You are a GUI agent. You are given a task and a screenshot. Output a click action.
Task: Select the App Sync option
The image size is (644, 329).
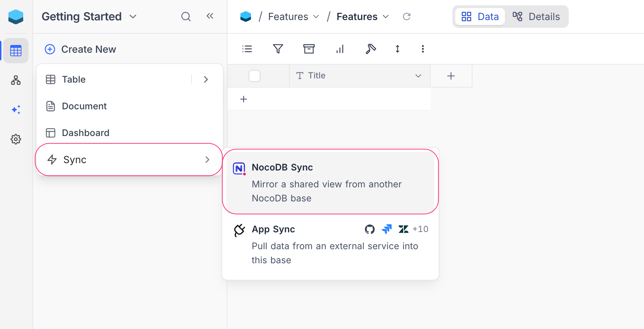pyautogui.click(x=330, y=245)
